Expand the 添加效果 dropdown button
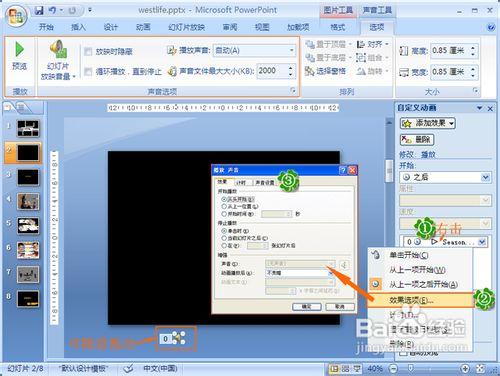The image size is (500, 376). click(x=451, y=123)
